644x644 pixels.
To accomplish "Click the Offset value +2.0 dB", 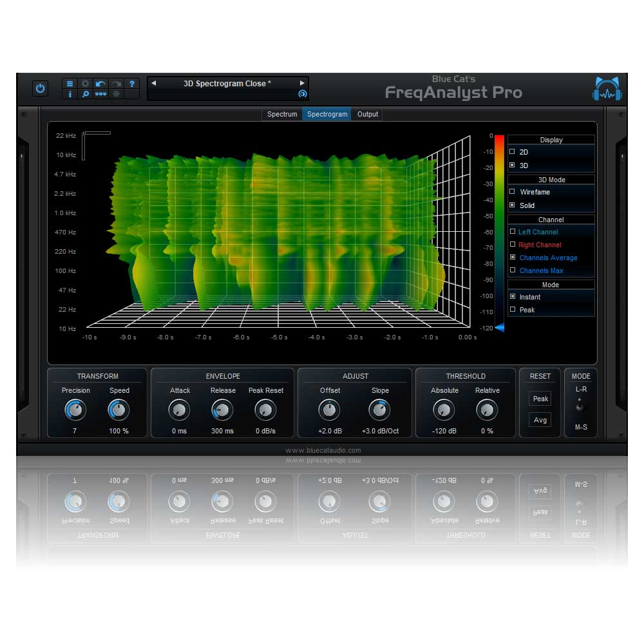I will (x=330, y=431).
